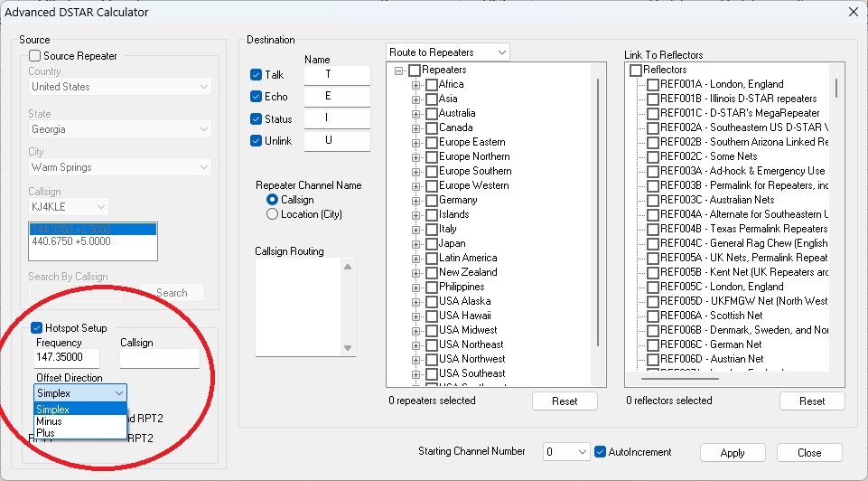The image size is (868, 481).
Task: Check REF001A - London, England reflector
Action: [653, 85]
